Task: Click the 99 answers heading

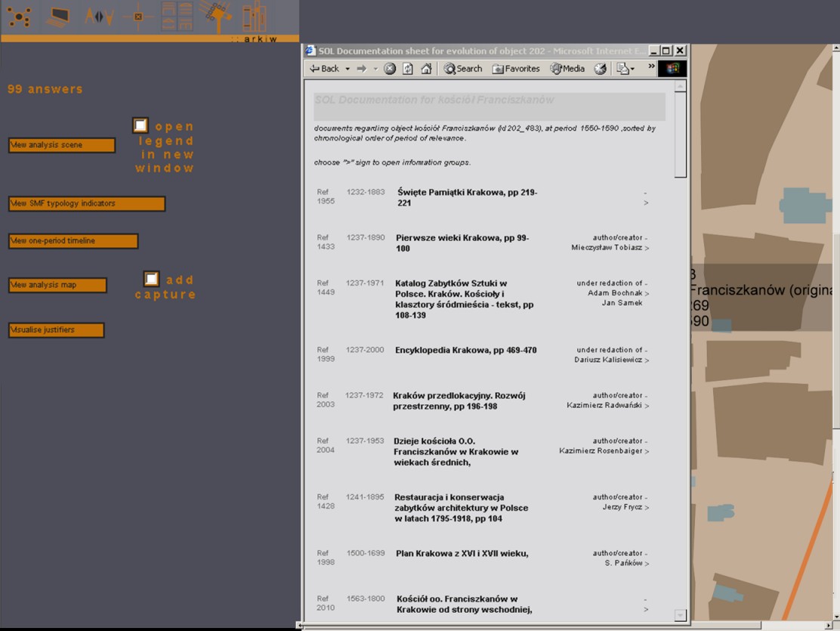Action: point(45,89)
